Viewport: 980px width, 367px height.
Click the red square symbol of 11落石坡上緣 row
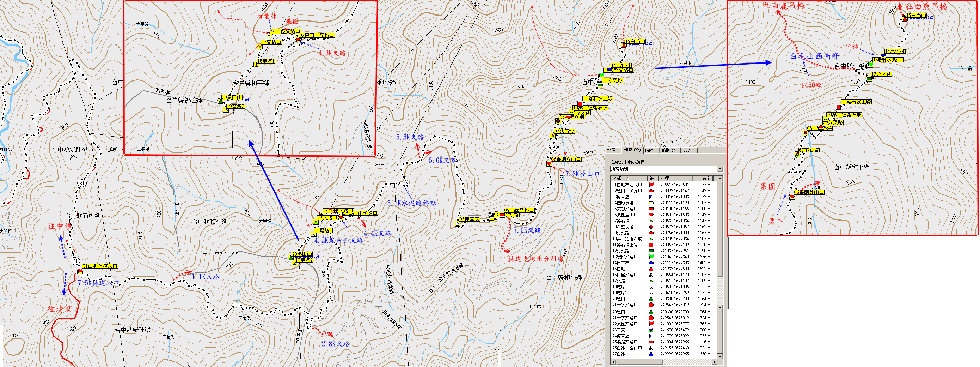[x=651, y=245]
